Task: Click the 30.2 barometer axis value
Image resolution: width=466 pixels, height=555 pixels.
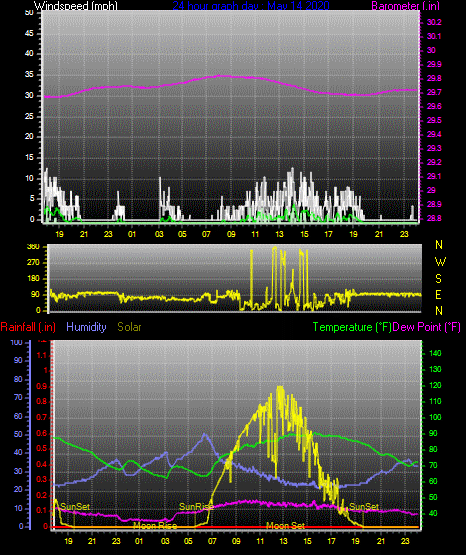Action: coord(434,22)
